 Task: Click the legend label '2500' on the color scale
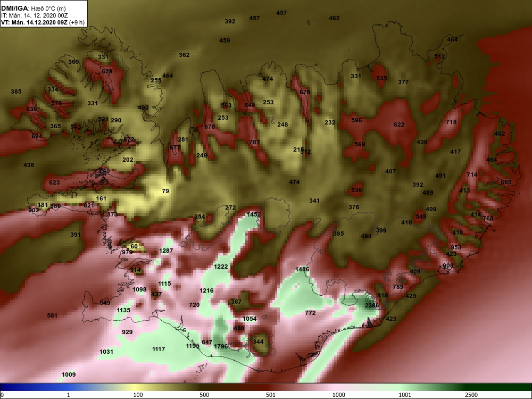point(471,395)
